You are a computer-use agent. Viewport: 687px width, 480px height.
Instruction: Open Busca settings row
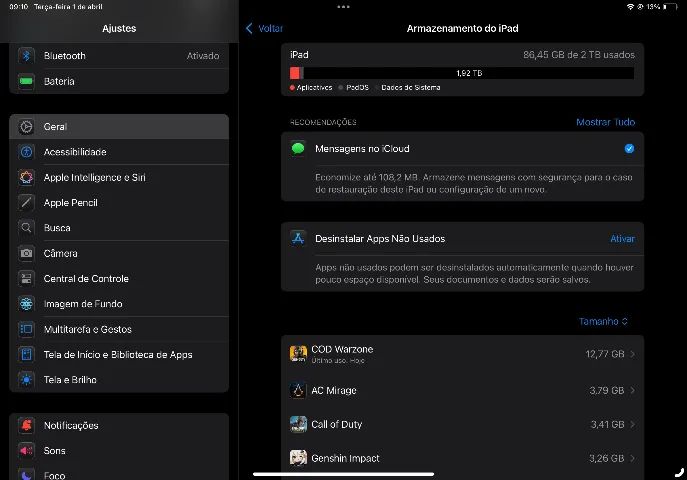(x=119, y=228)
